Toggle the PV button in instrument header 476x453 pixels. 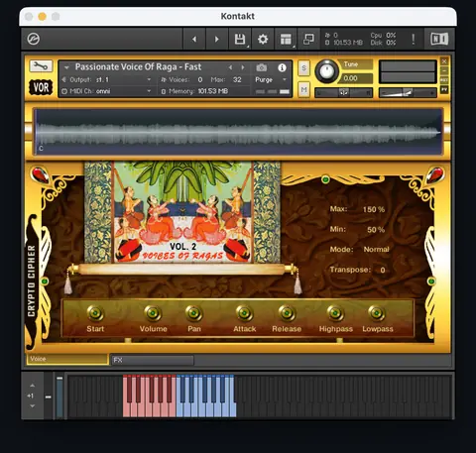444,89
